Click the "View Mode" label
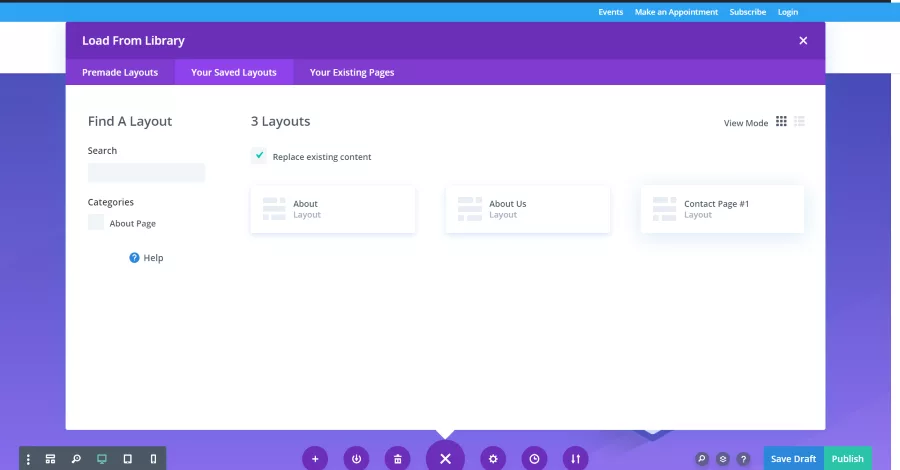The image size is (900, 470). (746, 123)
